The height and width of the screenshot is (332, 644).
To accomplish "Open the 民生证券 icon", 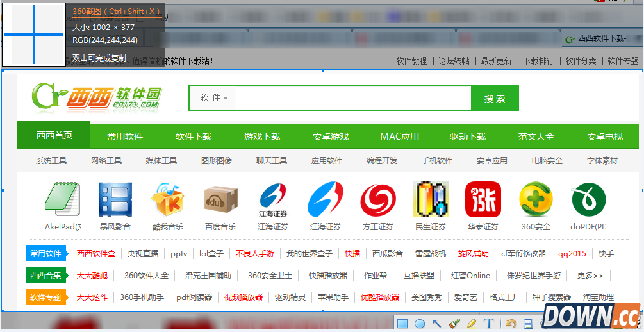I will coord(431,200).
